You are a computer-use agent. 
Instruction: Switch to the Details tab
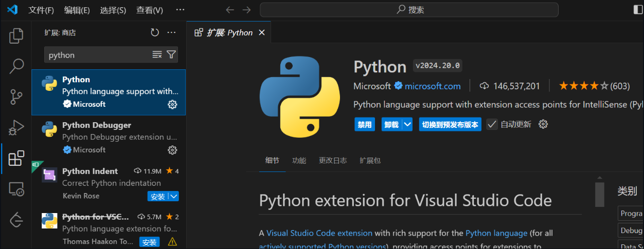coord(272,160)
